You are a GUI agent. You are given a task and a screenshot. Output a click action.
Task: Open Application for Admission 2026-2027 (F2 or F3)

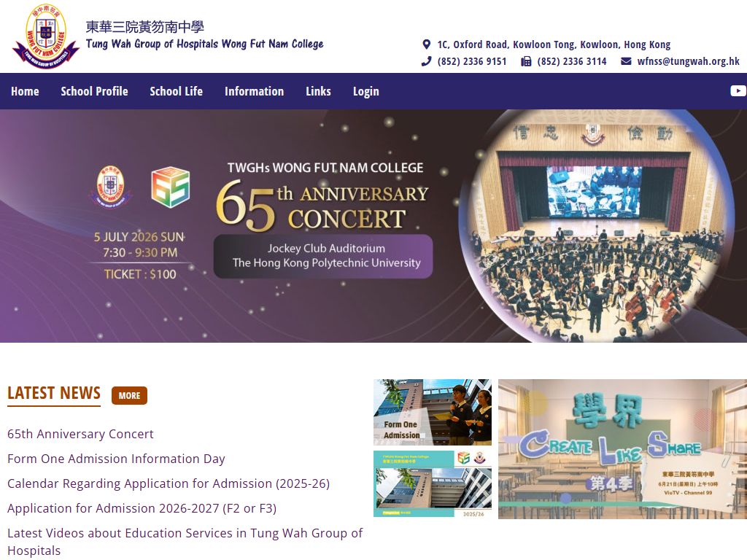[x=142, y=508]
